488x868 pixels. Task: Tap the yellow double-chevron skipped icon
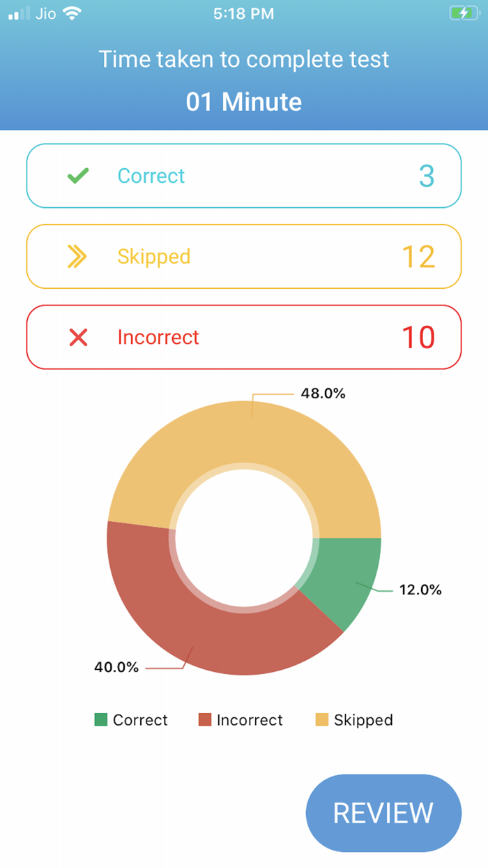(x=77, y=257)
